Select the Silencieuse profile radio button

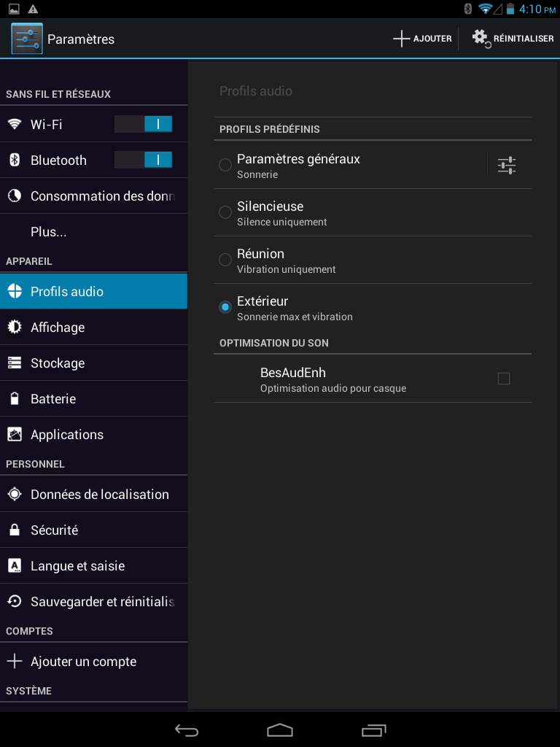click(x=225, y=212)
